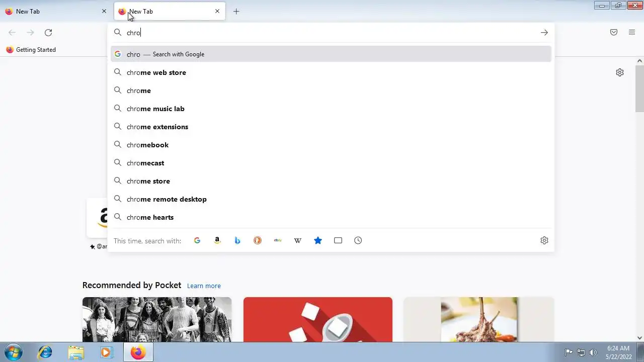Choose the "chrome hearts" suggestion
This screenshot has width=644, height=362.
pyautogui.click(x=331, y=217)
